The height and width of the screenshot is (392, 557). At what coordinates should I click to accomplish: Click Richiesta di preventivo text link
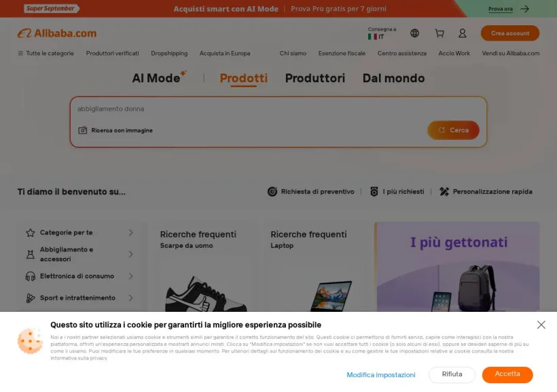[x=318, y=192]
